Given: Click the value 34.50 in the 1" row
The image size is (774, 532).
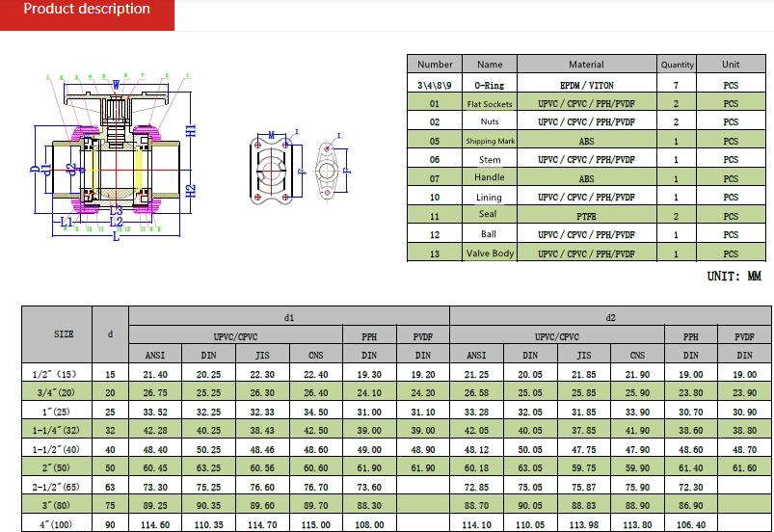Looking at the screenshot, I should coord(316,412).
